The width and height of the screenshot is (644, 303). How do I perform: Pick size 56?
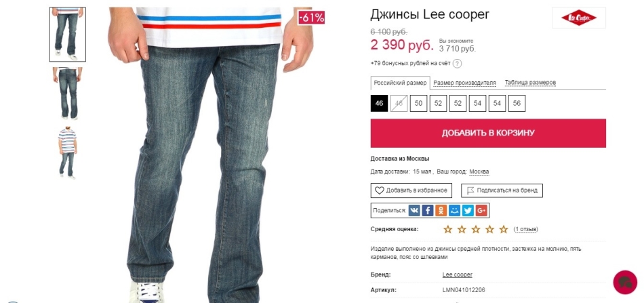(517, 104)
